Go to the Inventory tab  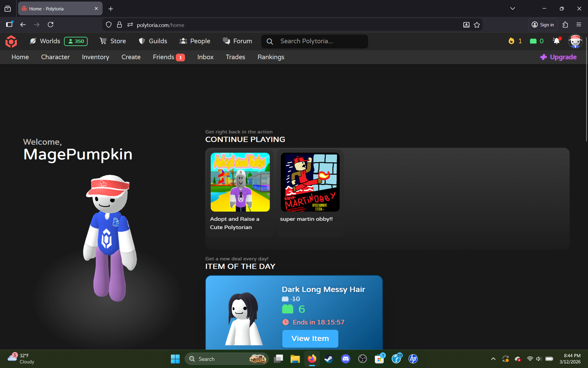pos(95,57)
